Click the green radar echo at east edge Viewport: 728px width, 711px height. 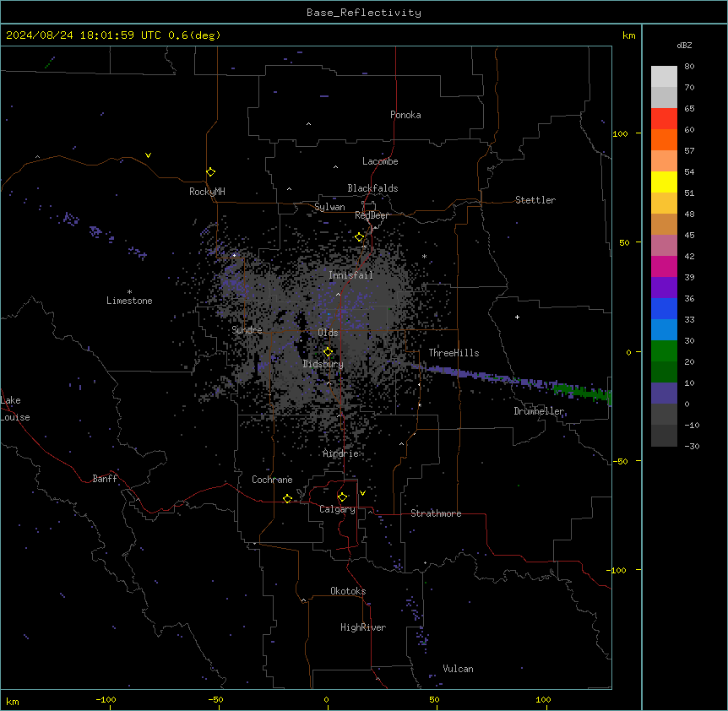(584, 392)
